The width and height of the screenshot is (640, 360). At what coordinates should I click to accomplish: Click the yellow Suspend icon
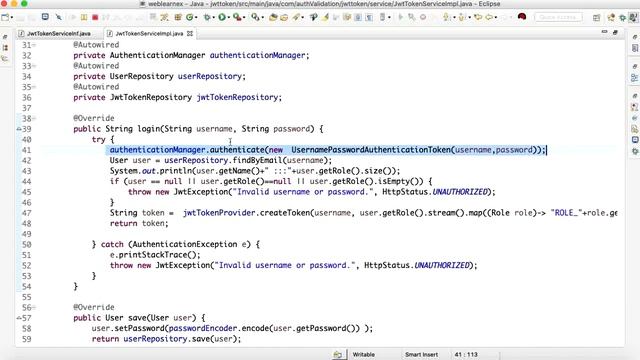click(84, 17)
